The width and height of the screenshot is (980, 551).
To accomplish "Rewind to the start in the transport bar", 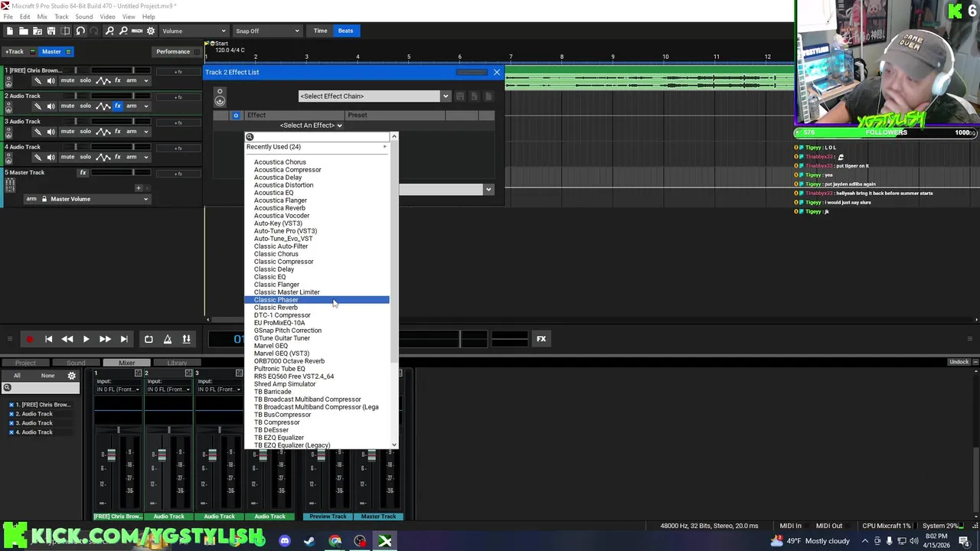I will 48,339.
